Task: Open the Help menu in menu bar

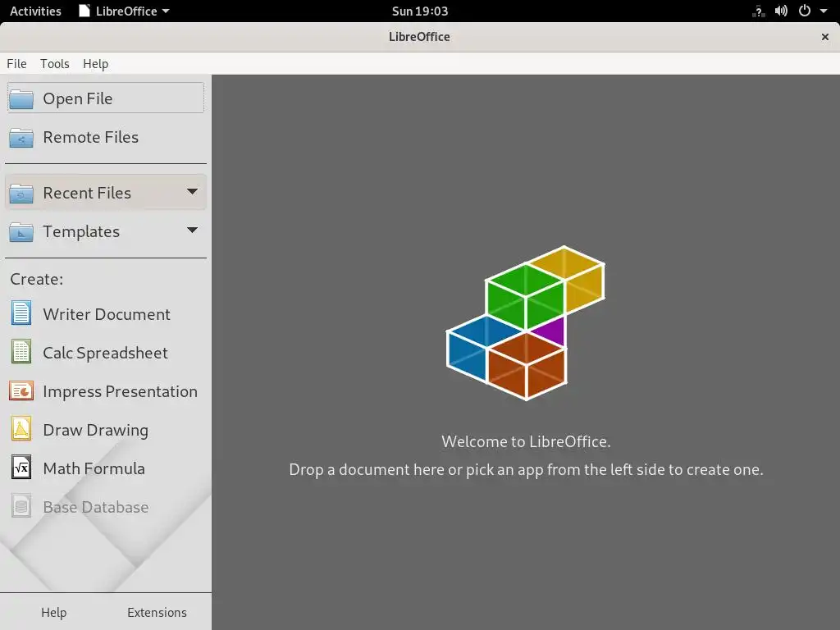Action: click(95, 64)
